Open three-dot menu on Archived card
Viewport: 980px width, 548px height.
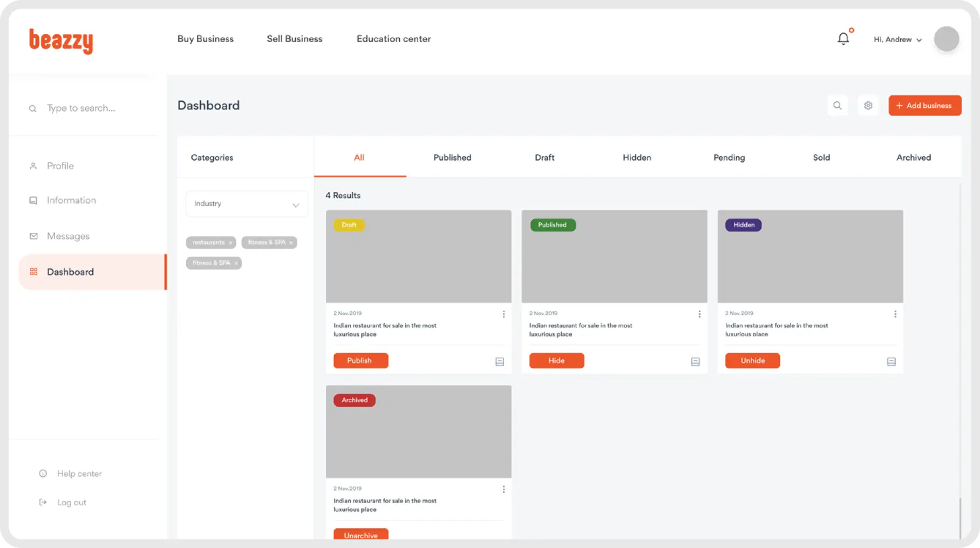[503, 489]
